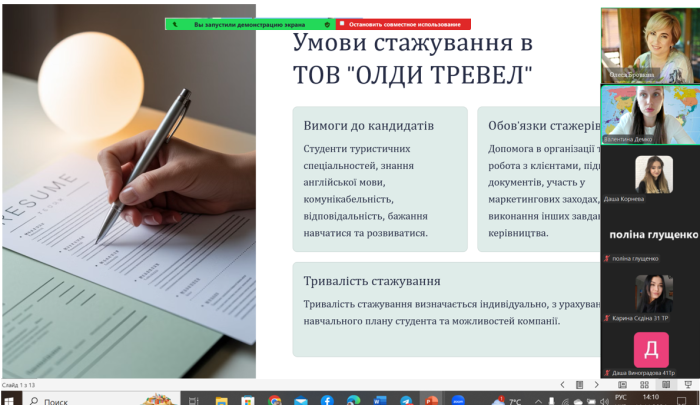
Task: Click green screen sharing status banner
Action: 250,25
